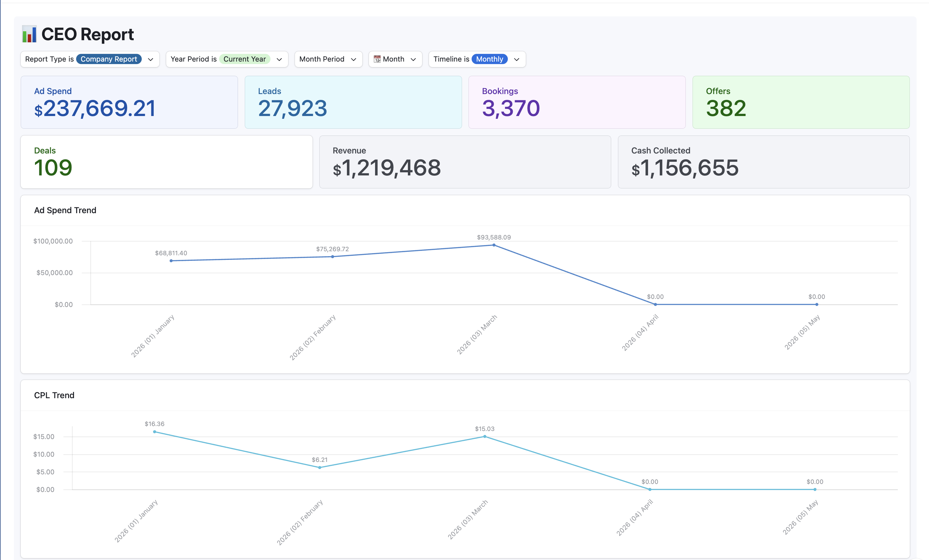Click the $68,811.40 January ad spend point

pyautogui.click(x=171, y=261)
